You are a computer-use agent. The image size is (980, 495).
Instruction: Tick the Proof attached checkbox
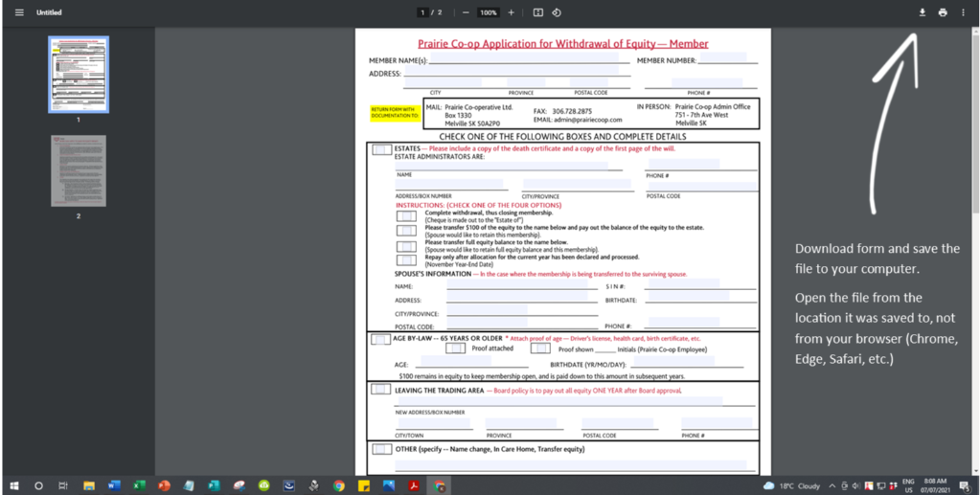click(455, 349)
